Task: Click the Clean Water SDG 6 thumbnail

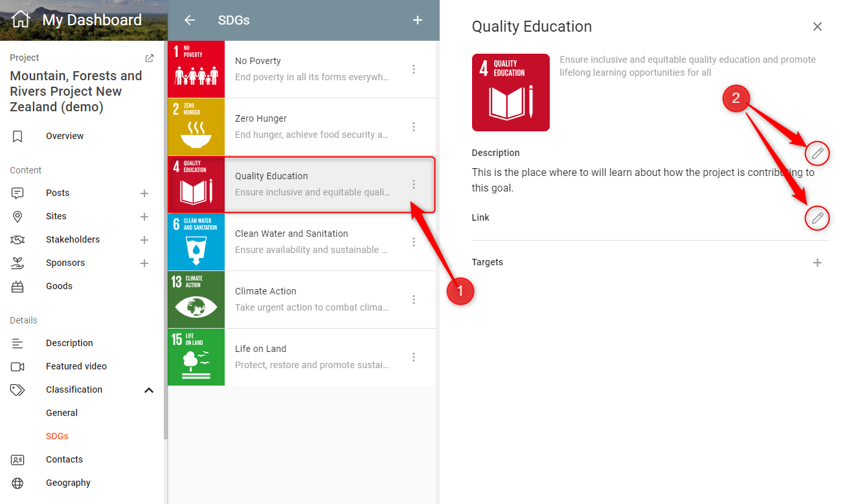Action: 196,242
